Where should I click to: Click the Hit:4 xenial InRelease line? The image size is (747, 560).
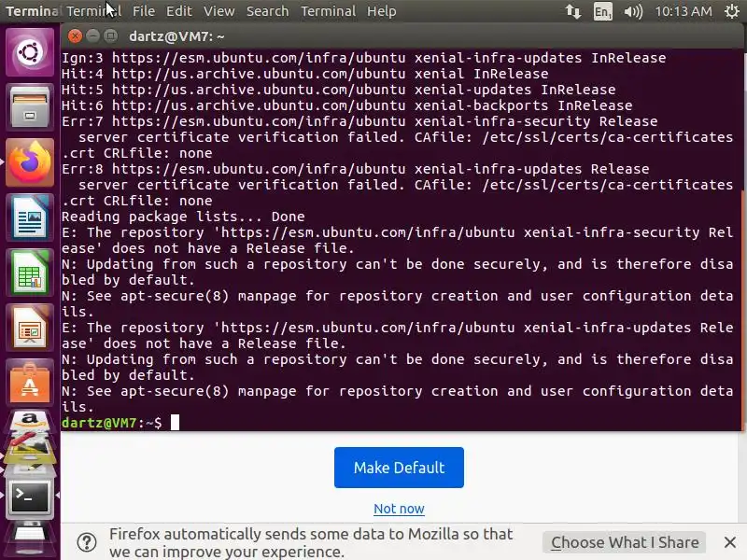pyautogui.click(x=305, y=74)
